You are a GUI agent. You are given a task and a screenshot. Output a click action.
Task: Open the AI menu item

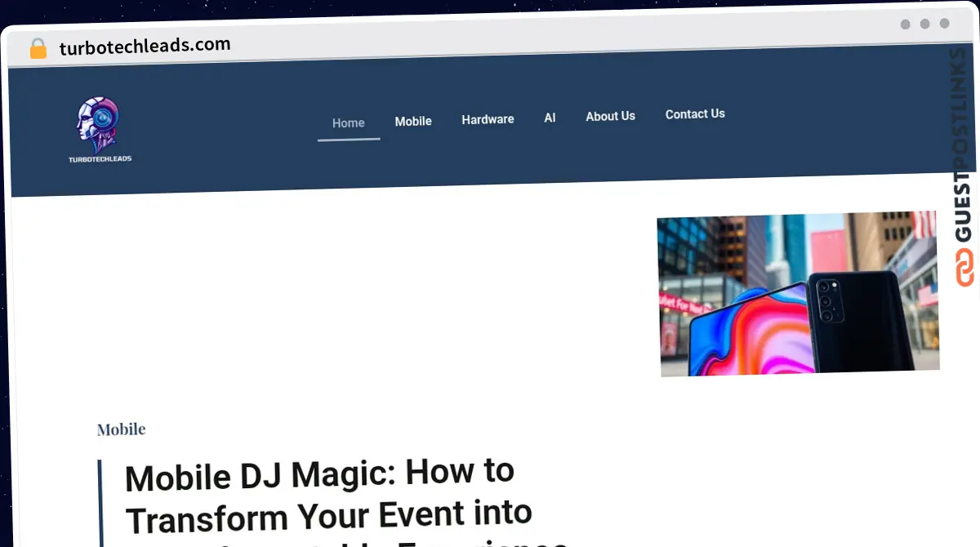550,118
